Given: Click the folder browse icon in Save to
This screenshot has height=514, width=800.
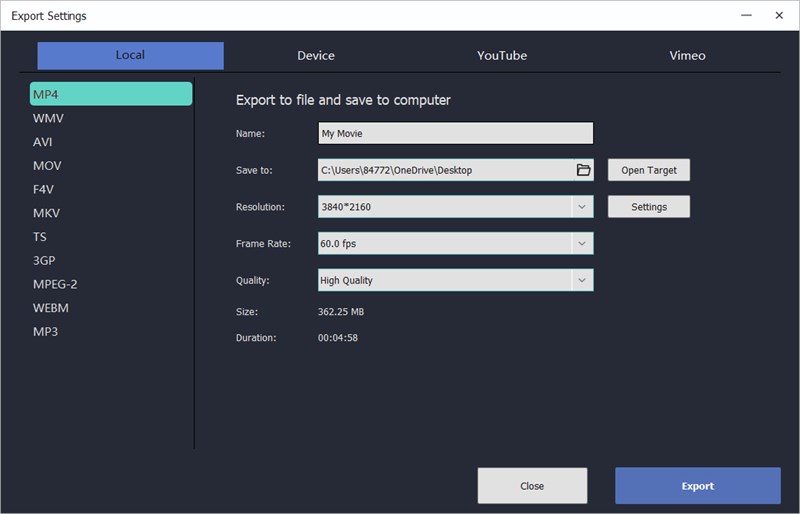Looking at the screenshot, I should 584,170.
